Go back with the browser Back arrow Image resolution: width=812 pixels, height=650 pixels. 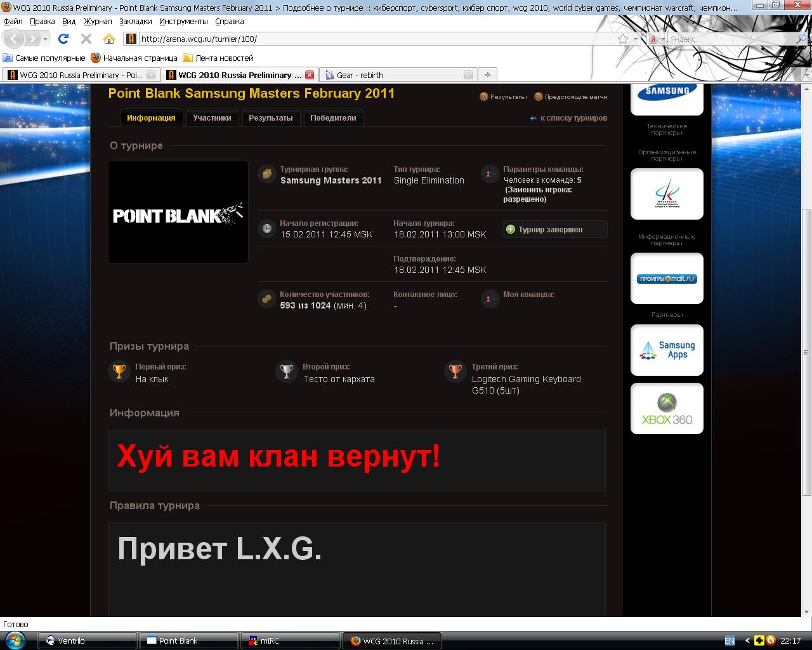[14, 39]
